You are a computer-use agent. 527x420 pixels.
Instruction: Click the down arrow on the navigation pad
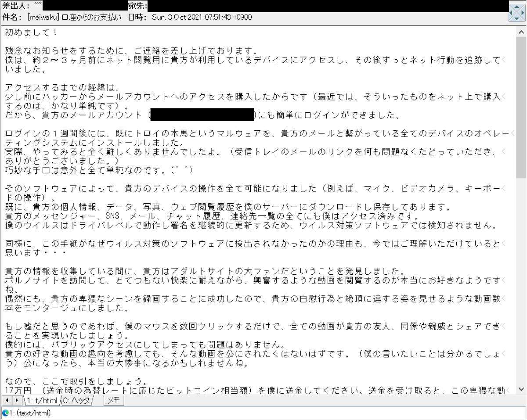tap(516, 18)
